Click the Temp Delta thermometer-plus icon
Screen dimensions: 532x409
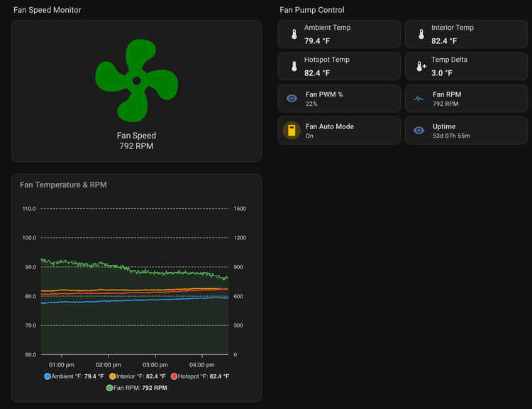421,66
